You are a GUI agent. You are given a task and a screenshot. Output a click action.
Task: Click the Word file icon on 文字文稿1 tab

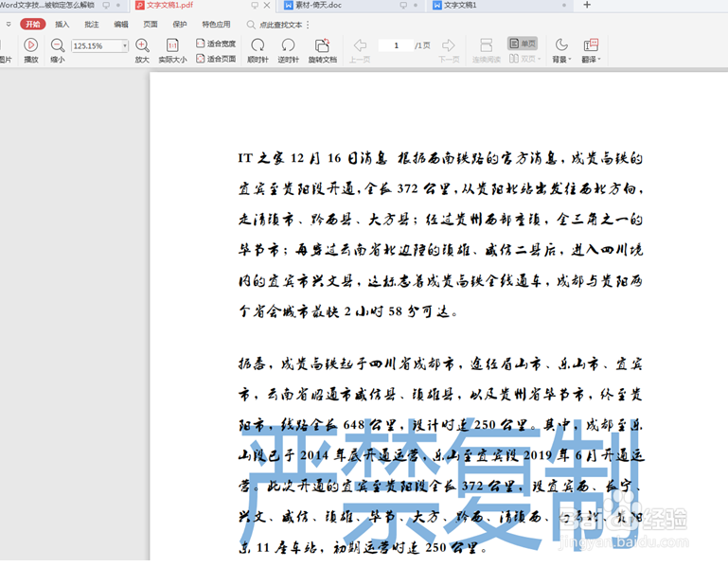(x=436, y=5)
